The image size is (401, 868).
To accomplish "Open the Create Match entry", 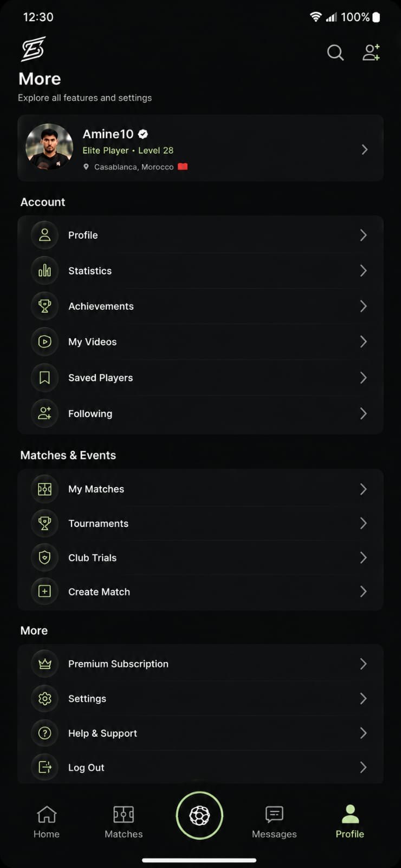I will (x=200, y=592).
